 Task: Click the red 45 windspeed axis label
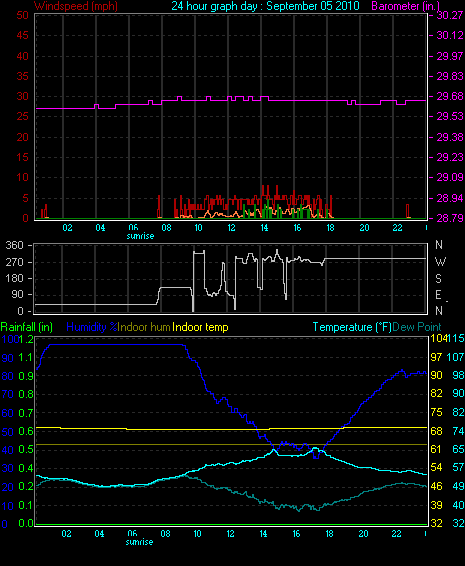[x=22, y=35]
